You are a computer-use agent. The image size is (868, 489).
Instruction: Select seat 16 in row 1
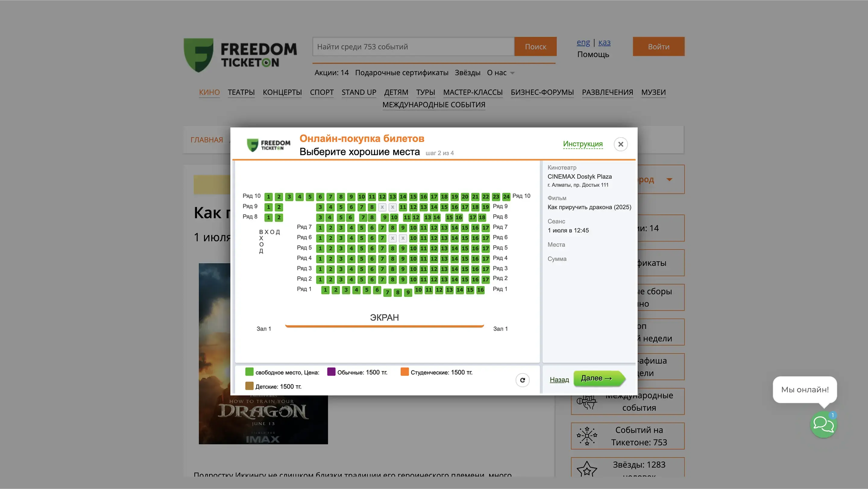click(480, 290)
